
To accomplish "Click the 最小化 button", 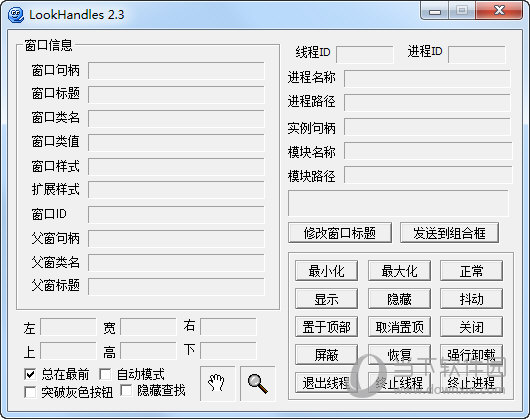I will [326, 271].
